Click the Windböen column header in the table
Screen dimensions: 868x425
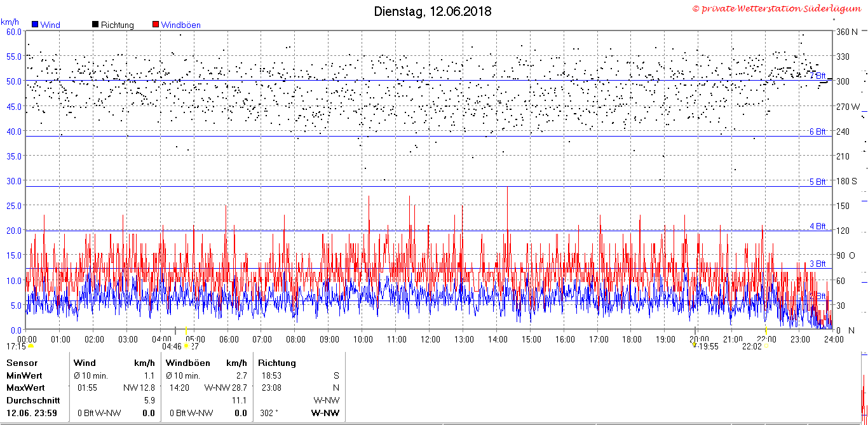[x=188, y=363]
